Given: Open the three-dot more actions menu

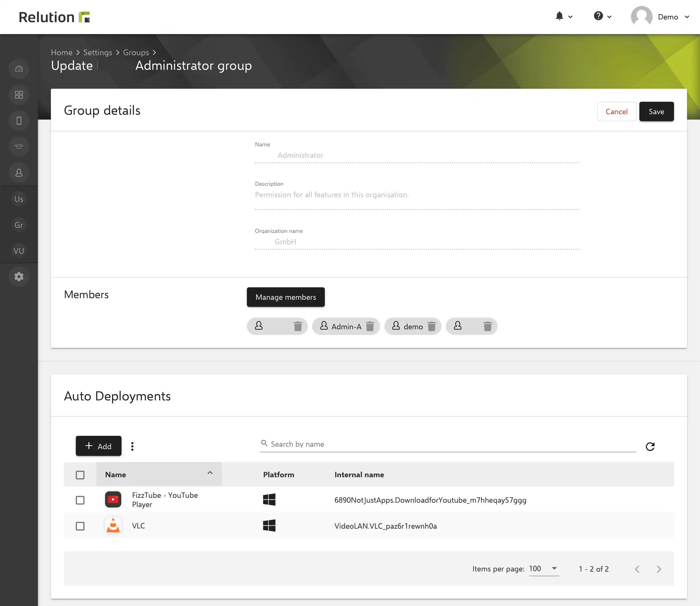Looking at the screenshot, I should coord(132,446).
